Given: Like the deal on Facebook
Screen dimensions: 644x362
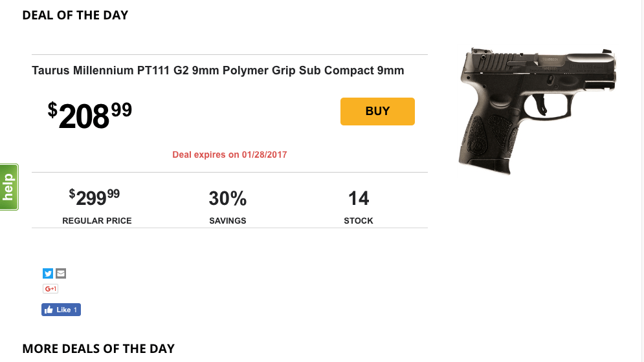Looking at the screenshot, I should coord(61,310).
